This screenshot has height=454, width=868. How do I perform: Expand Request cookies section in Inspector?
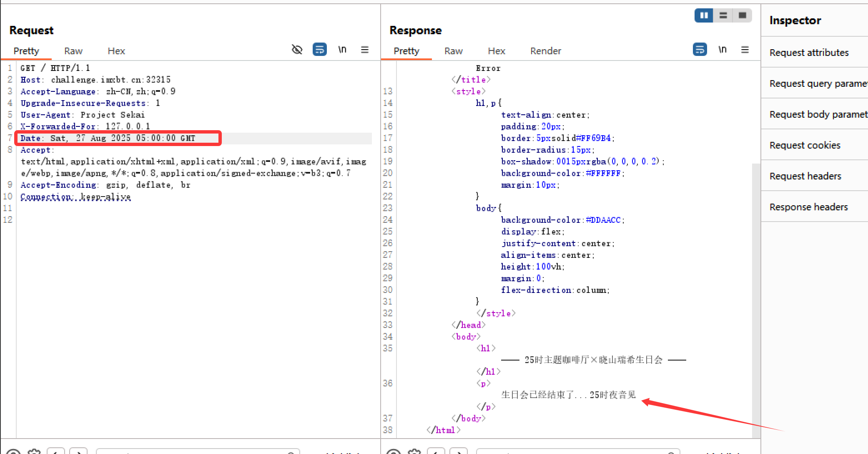click(805, 145)
